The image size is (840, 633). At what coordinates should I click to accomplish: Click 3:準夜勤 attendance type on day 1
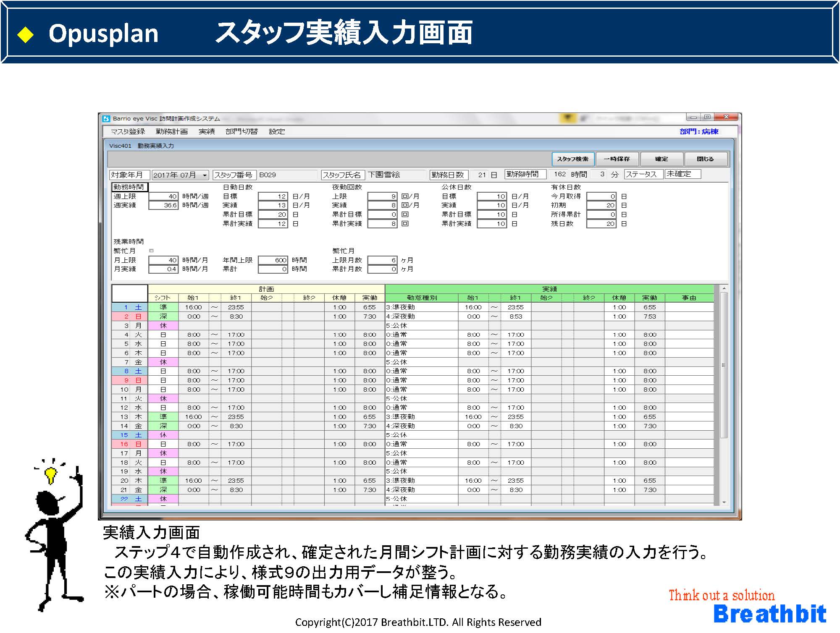tap(422, 307)
